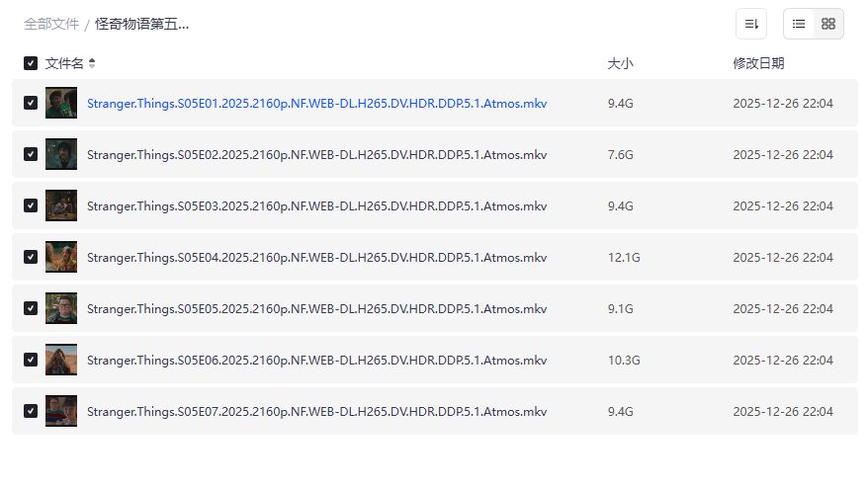868x489 pixels.
Task: Switch to list view
Action: (x=799, y=24)
